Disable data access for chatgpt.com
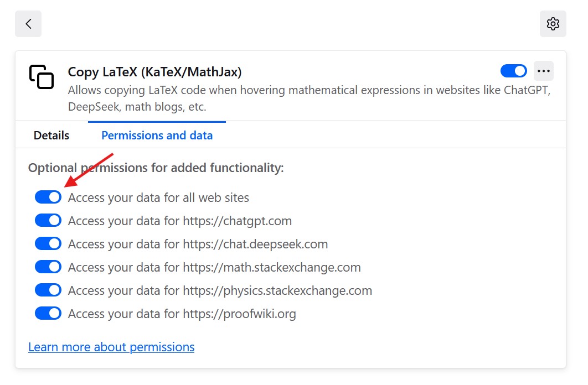 (x=48, y=220)
